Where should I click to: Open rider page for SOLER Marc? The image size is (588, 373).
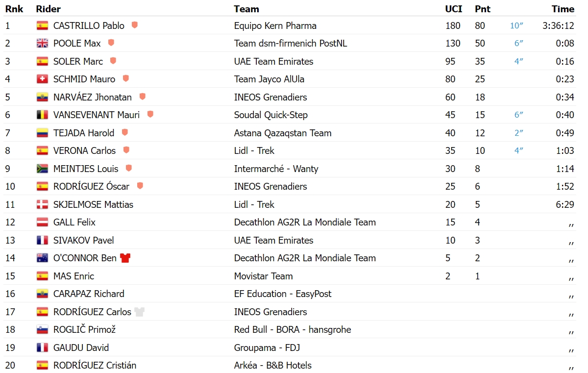click(78, 61)
